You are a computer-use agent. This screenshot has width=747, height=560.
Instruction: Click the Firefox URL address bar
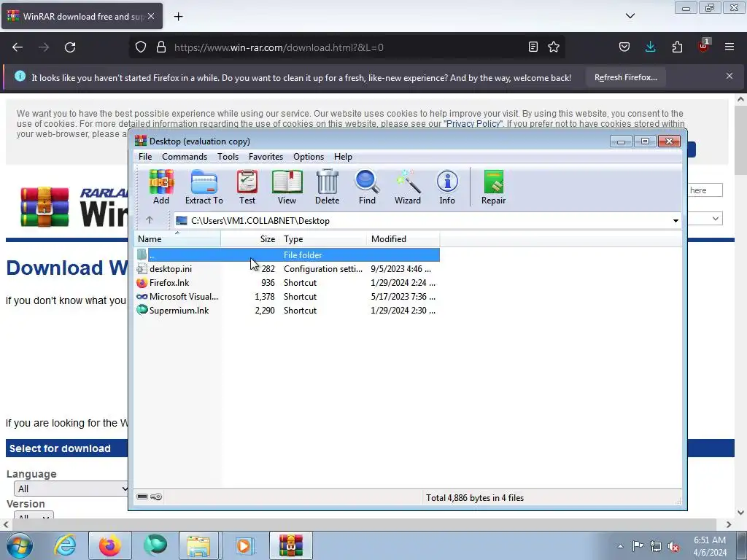coord(348,47)
